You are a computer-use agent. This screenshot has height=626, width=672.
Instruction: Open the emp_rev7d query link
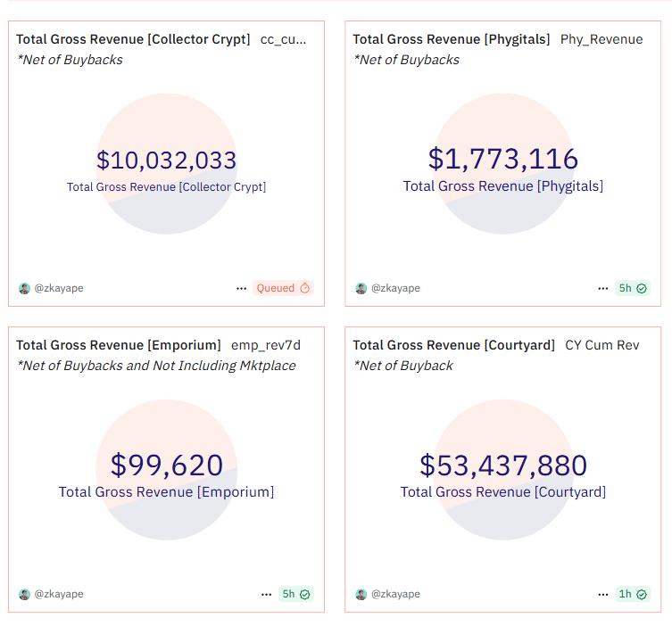266,345
